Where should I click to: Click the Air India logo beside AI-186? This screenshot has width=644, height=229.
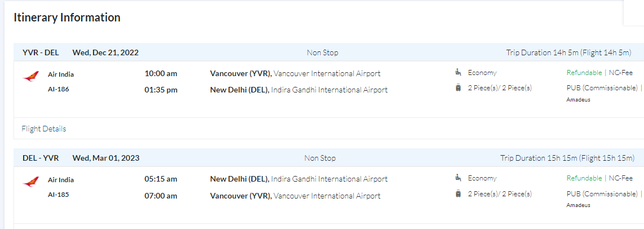tap(31, 76)
